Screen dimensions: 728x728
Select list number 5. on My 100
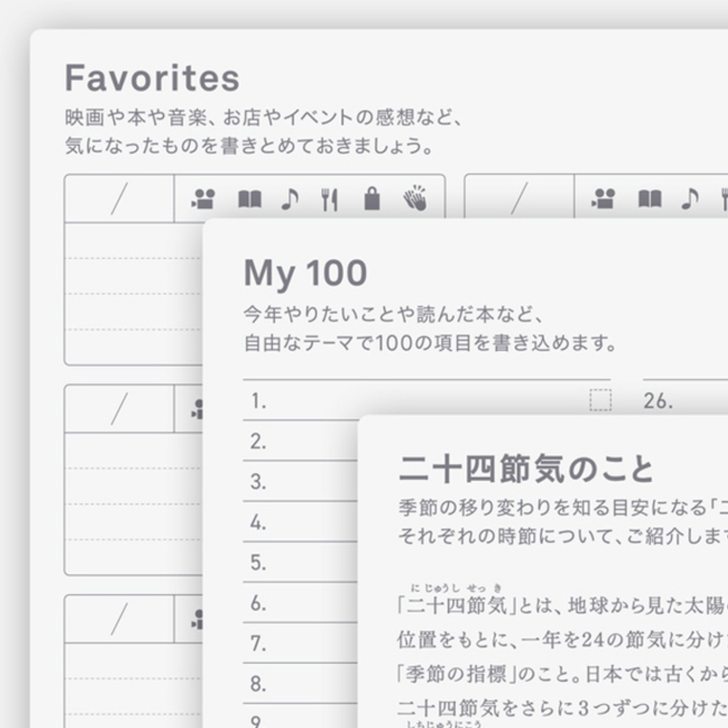pos(259,562)
